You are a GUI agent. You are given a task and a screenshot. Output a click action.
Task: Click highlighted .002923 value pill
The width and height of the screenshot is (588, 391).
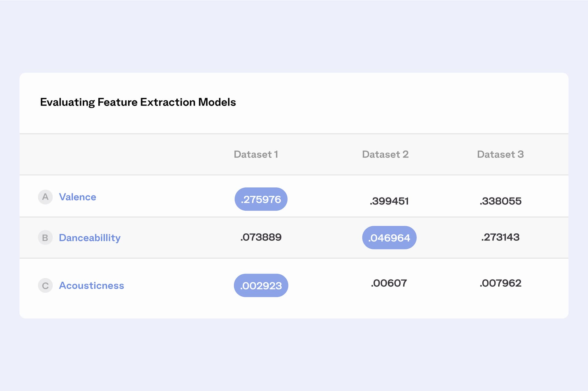pyautogui.click(x=261, y=285)
